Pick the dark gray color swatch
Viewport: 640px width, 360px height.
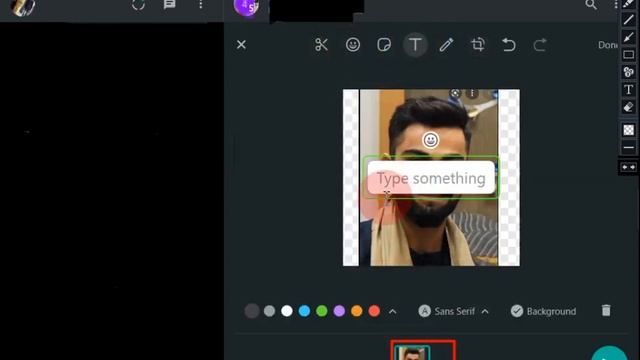(252, 311)
